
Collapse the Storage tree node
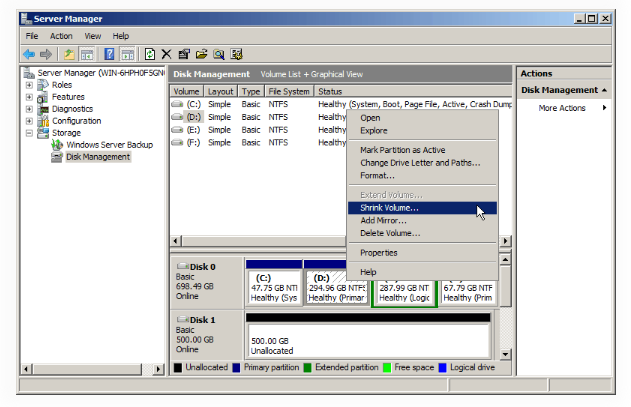point(29,133)
